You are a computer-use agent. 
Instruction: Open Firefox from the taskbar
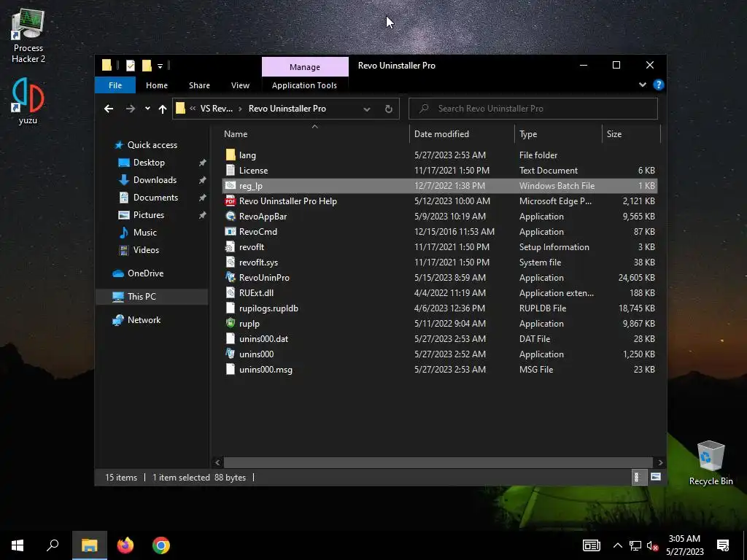click(x=125, y=545)
